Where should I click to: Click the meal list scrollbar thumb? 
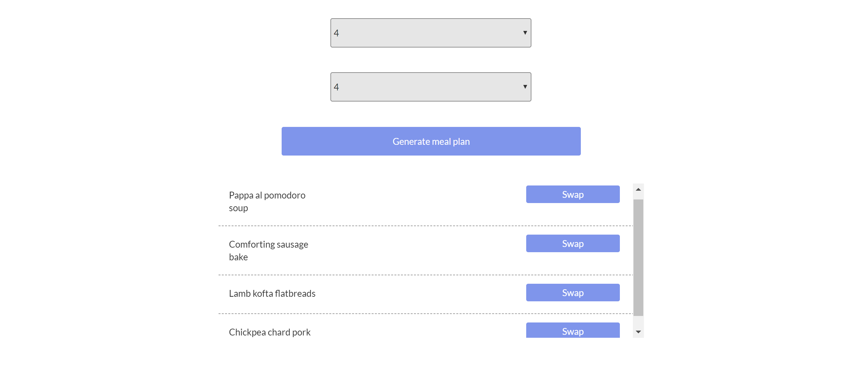pyautogui.click(x=638, y=257)
